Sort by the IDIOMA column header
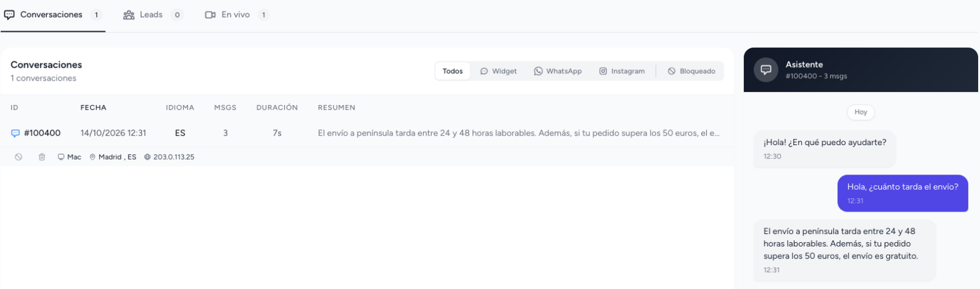The height and width of the screenshot is (289, 980). tap(180, 108)
